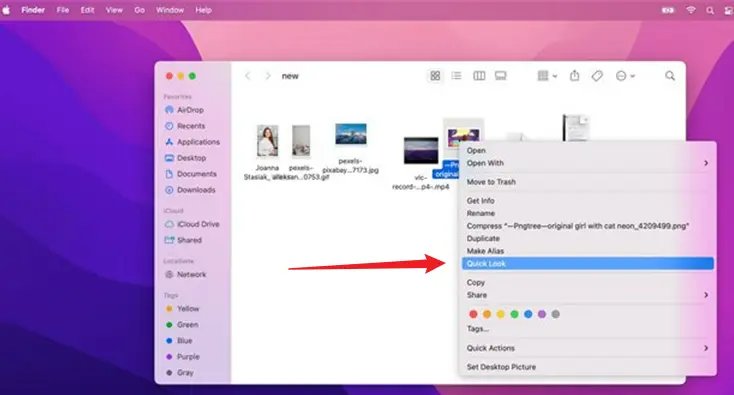The width and height of the screenshot is (734, 395).
Task: Open the Edit menu
Action: pos(87,10)
